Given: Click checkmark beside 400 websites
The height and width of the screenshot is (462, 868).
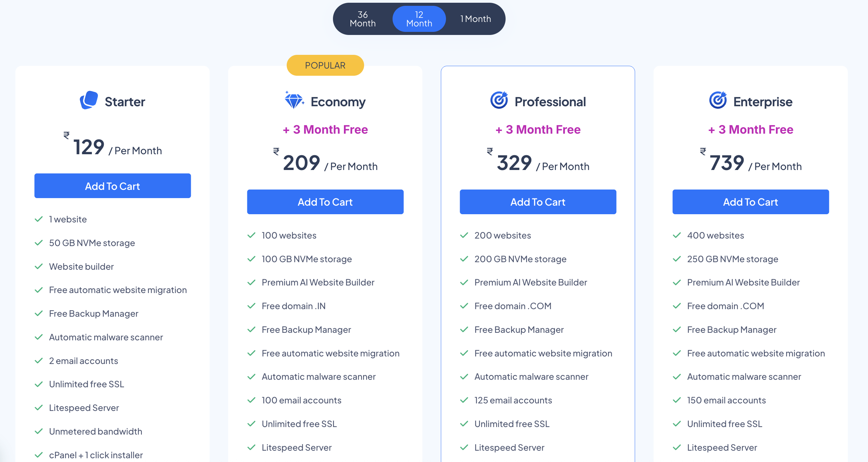Looking at the screenshot, I should (677, 235).
